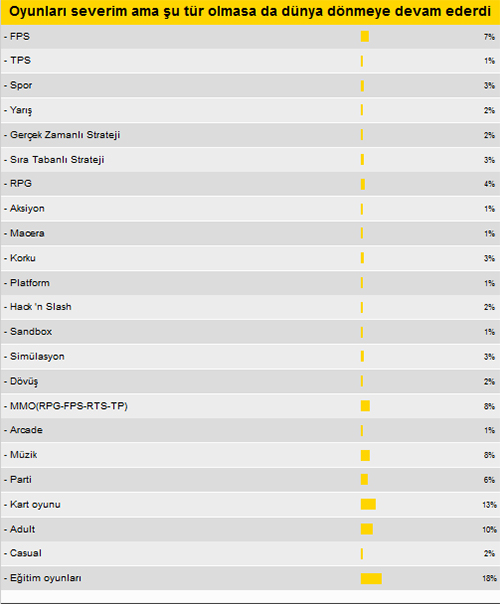Viewport: 500px width, 604px height.
Task: Select the Hack 'n Slash row
Action: tap(250, 307)
